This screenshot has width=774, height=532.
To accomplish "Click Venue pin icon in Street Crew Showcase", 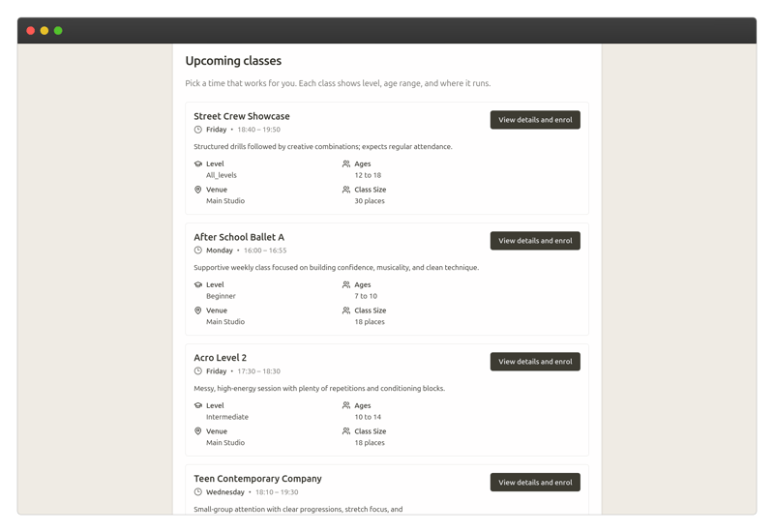I will (x=198, y=190).
